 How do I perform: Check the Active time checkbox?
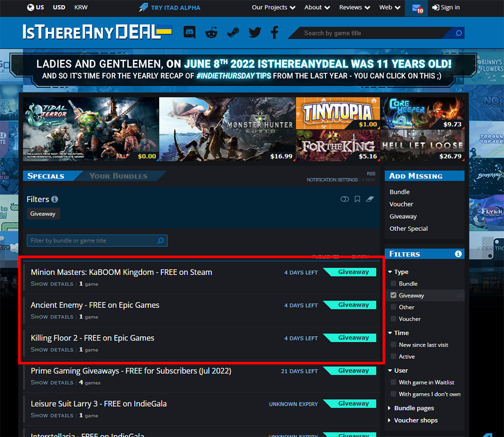393,356
